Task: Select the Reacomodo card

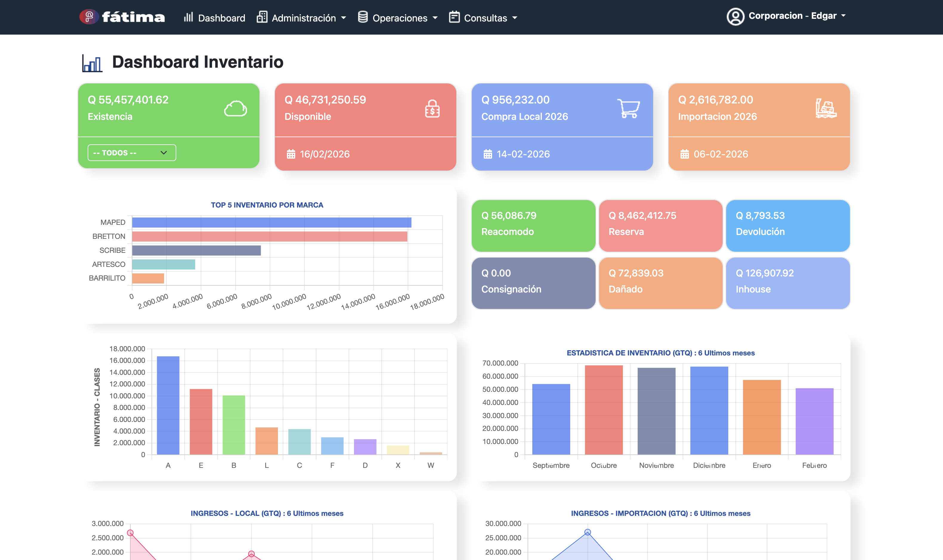Action: [533, 226]
